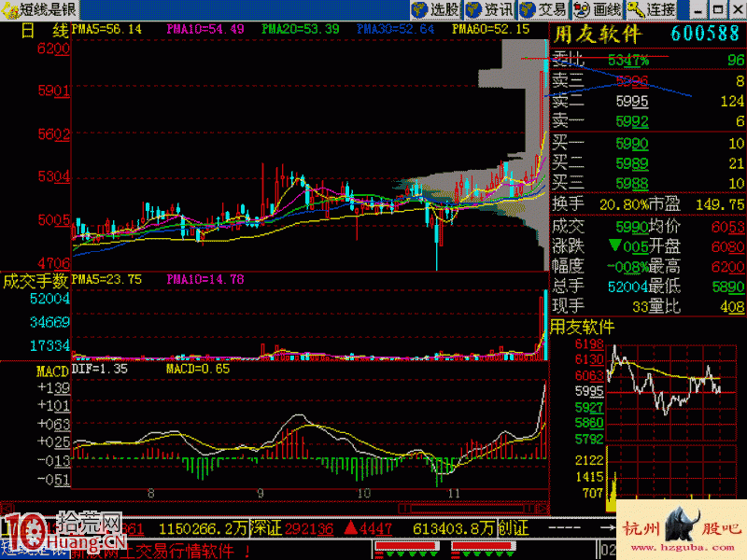Select the 日线 daily period label
Viewport: 747px width, 560px height.
pyautogui.click(x=45, y=31)
